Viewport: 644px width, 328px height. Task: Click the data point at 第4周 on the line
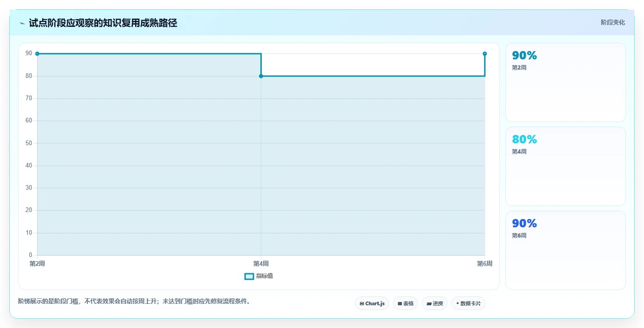point(261,76)
